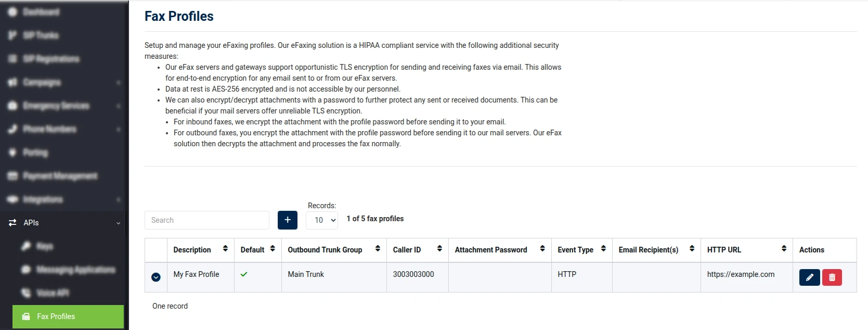This screenshot has width=868, height=330.
Task: Click the Event Type header text
Action: tap(575, 250)
